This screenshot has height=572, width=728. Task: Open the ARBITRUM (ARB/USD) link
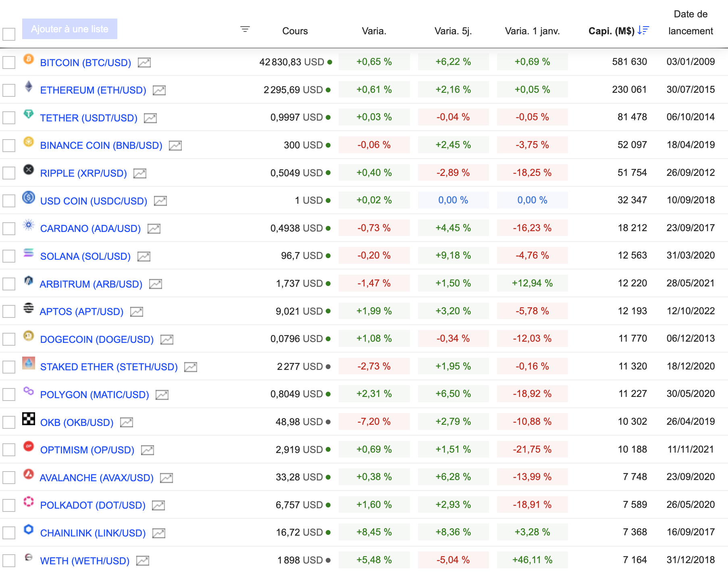pos(91,284)
